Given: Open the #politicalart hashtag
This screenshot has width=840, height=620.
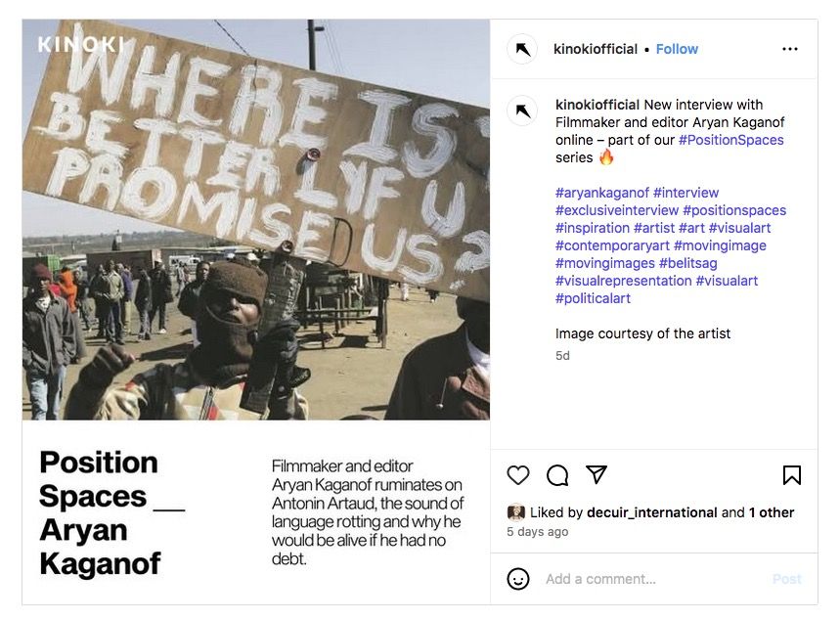Looking at the screenshot, I should (x=593, y=298).
